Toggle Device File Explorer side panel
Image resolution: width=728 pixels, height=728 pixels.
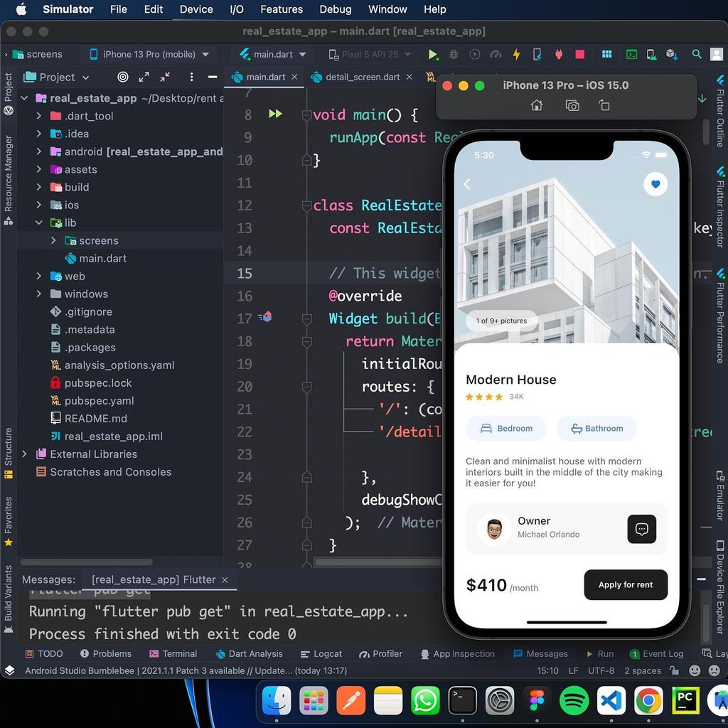(x=719, y=587)
